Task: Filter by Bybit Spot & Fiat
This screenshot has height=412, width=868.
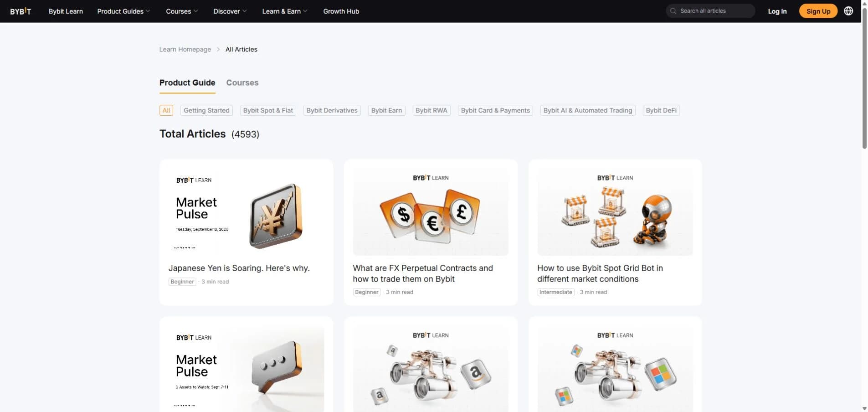Action: click(x=268, y=110)
